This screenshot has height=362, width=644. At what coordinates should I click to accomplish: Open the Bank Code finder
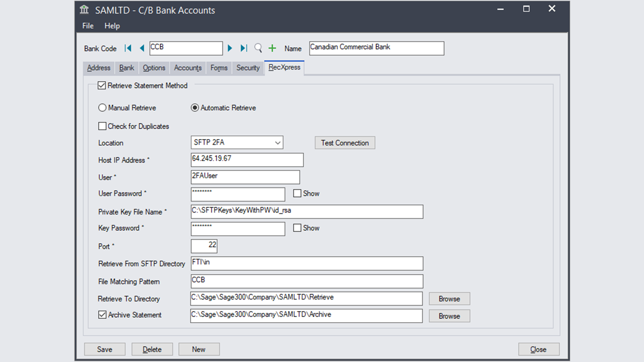[x=258, y=49]
